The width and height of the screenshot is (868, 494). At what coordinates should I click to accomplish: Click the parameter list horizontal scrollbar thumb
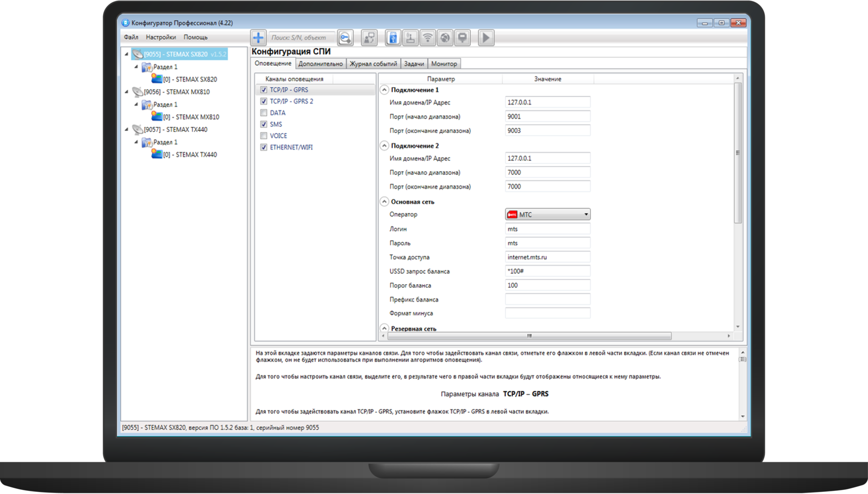click(x=529, y=336)
